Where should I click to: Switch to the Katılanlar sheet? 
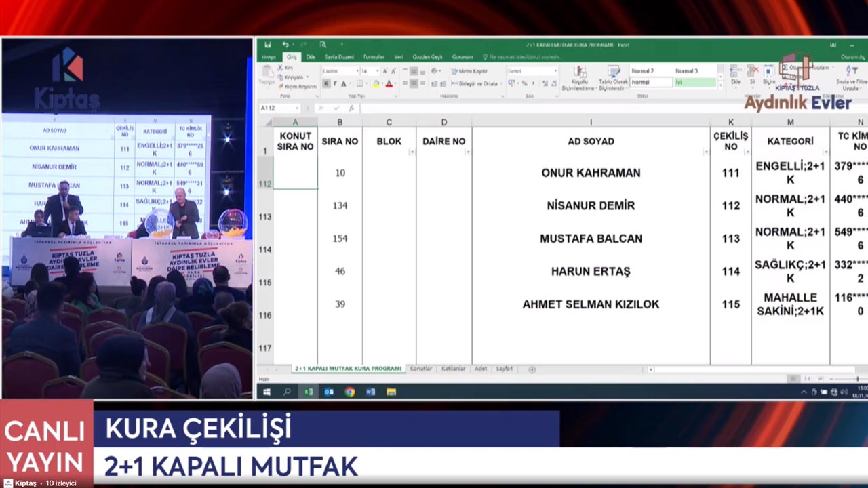tap(453, 369)
